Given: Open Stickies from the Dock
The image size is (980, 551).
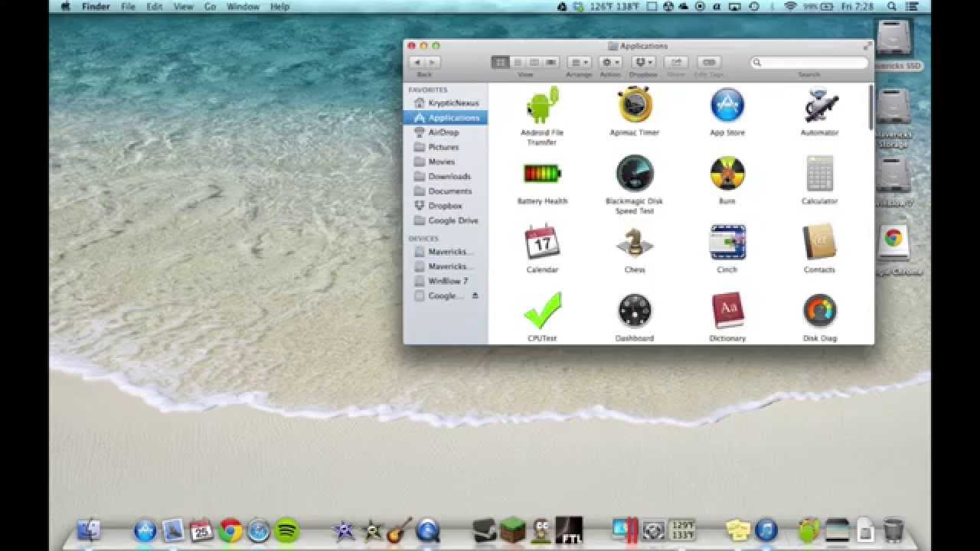Looking at the screenshot, I should point(739,530).
